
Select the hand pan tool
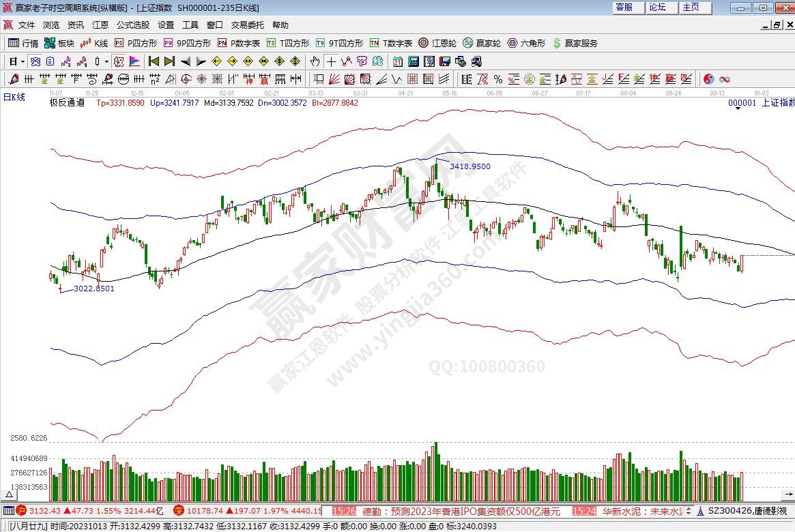pos(315,61)
